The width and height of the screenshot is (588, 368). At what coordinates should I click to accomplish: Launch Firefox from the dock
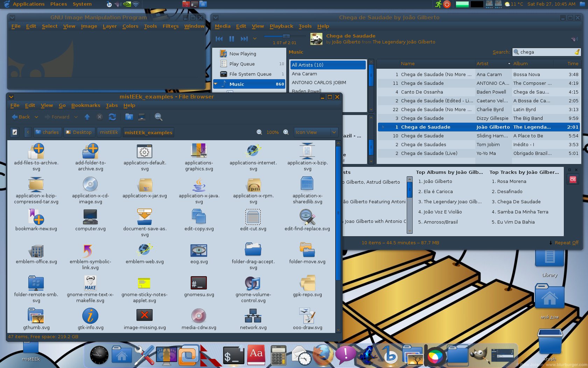click(323, 355)
